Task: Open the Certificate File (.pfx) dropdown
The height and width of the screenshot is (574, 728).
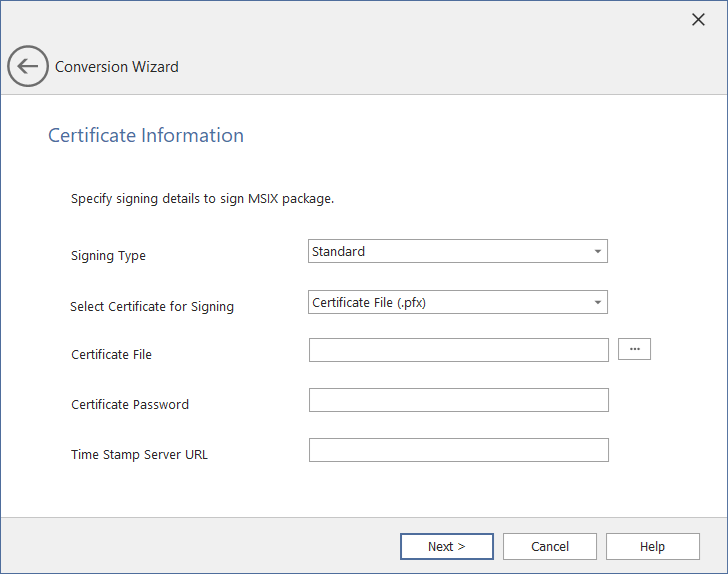Action: (448, 302)
